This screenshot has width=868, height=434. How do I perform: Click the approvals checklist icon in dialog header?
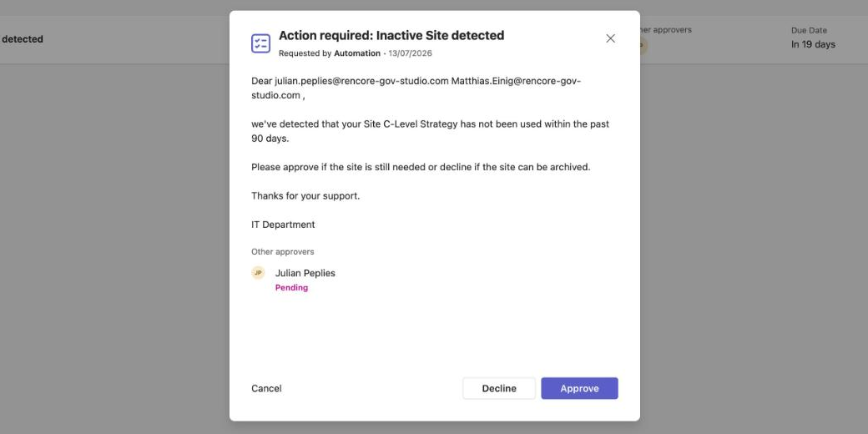pyautogui.click(x=260, y=43)
